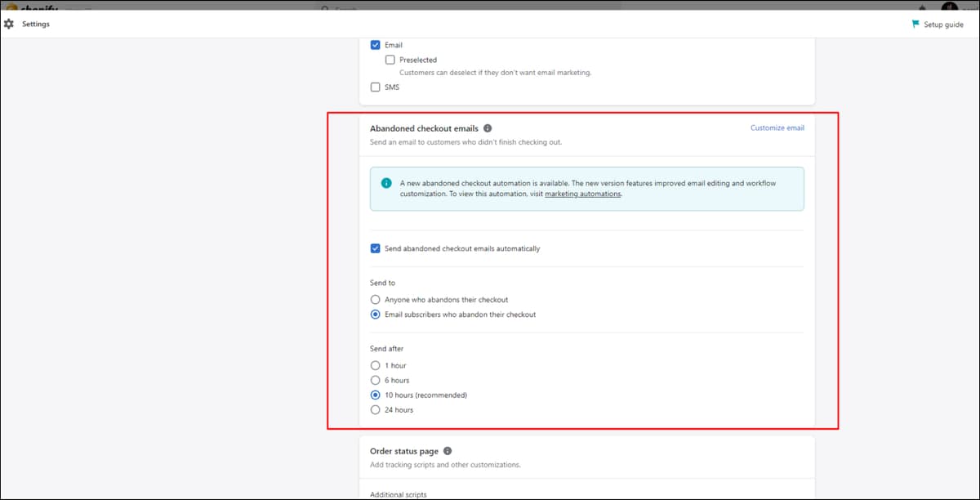980x500 pixels.
Task: Enable the SMS checkbox
Action: (x=376, y=87)
